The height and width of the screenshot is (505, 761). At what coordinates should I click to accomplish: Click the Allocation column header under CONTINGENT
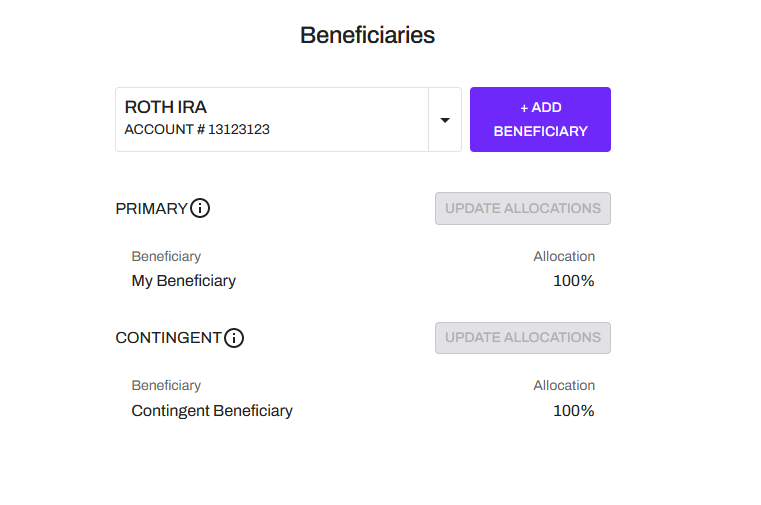tap(564, 385)
